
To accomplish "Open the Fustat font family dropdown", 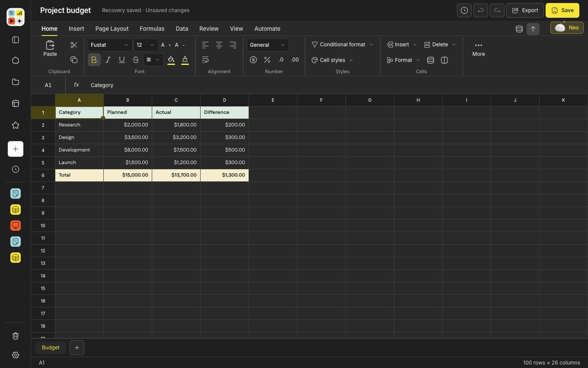I will (x=110, y=45).
